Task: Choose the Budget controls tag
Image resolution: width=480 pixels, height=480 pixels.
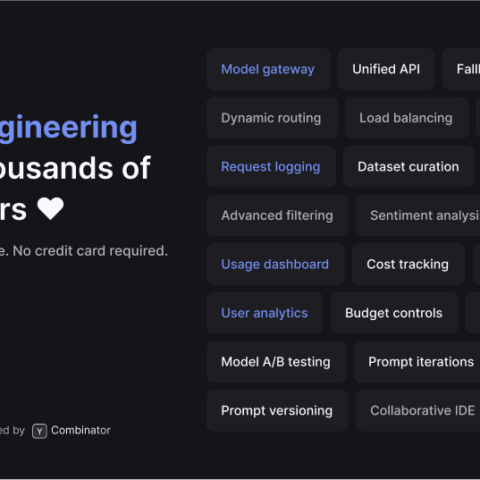Action: (394, 313)
